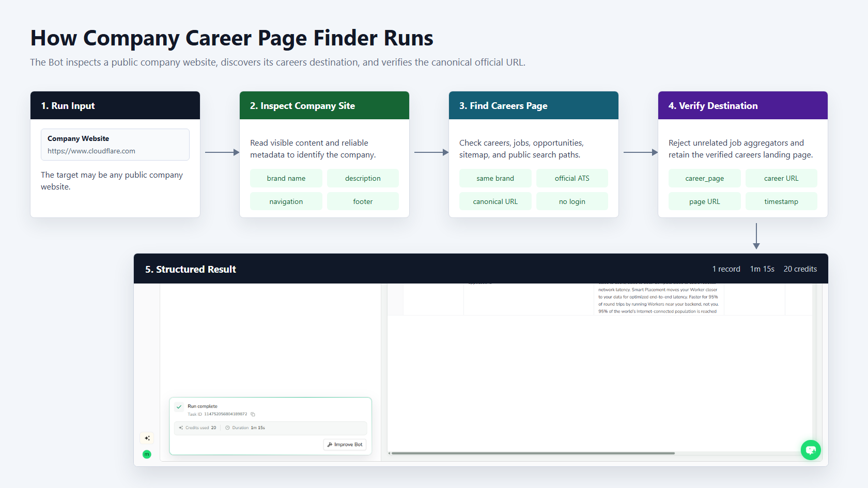Select the "timestamp" tag
The width and height of the screenshot is (868, 488).
pos(781,201)
